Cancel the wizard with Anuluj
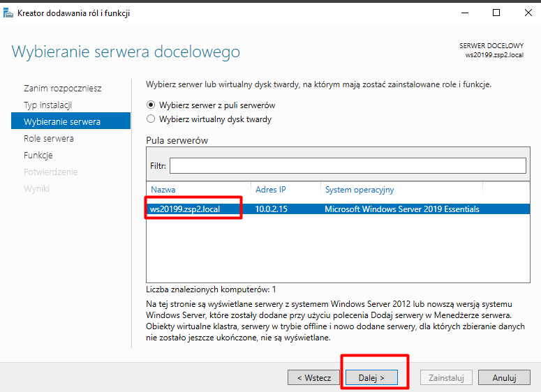The height and width of the screenshot is (392, 541). pos(503,377)
